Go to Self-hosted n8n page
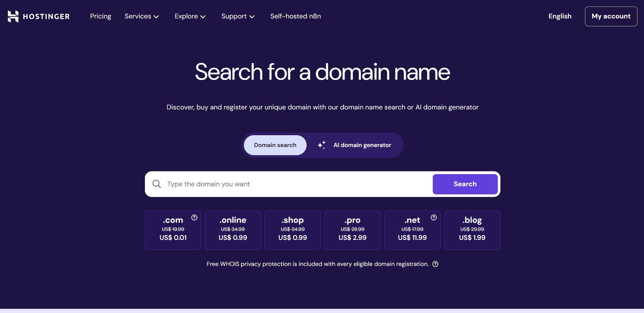The height and width of the screenshot is (313, 644). point(296,16)
